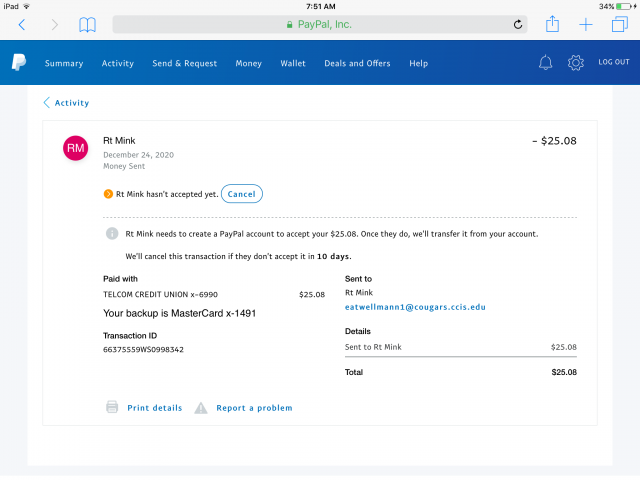640x480 pixels.
Task: Open the Wallet menu item
Action: pyautogui.click(x=293, y=63)
